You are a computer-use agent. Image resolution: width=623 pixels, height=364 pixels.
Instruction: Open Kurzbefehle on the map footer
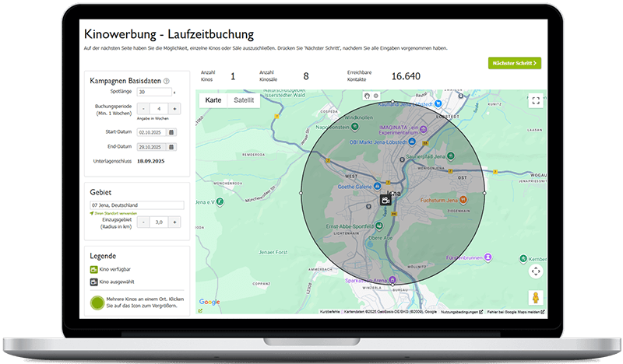(329, 312)
